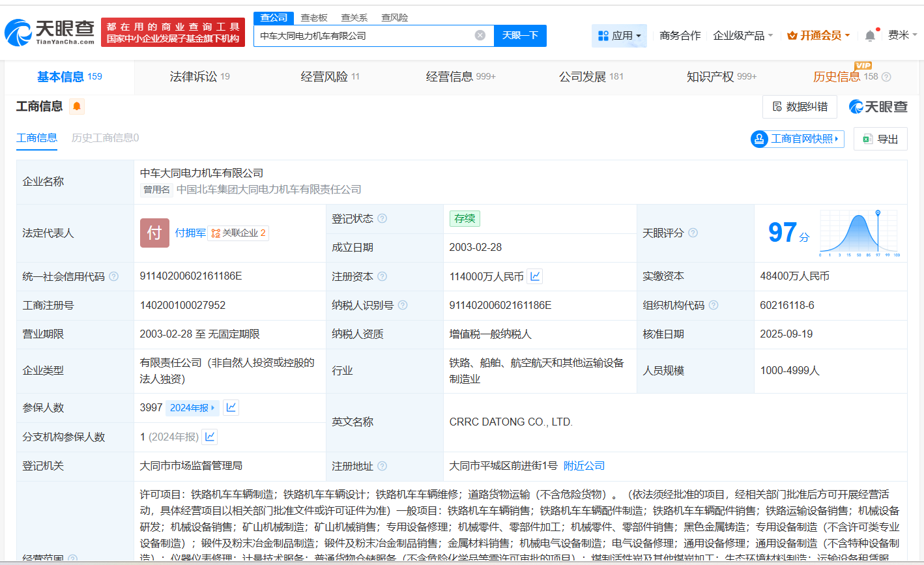Select the 查老板 search tab
Screen dimensions: 924x565
pos(315,18)
